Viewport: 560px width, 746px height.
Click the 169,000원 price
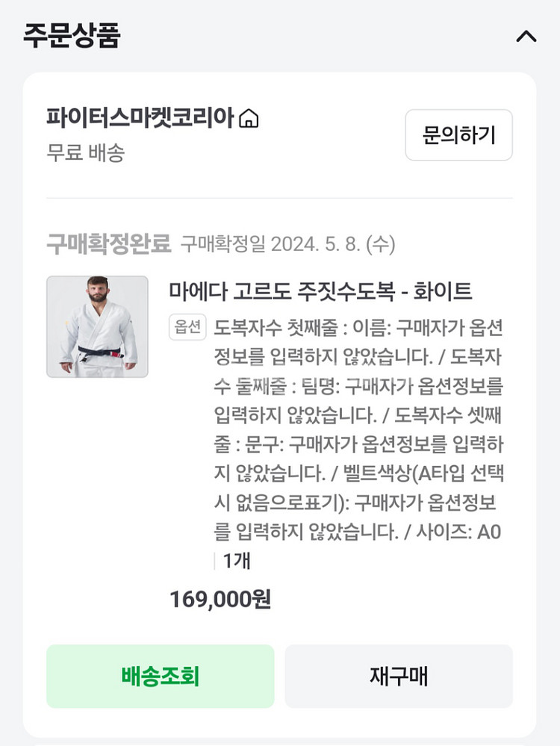[x=220, y=599]
